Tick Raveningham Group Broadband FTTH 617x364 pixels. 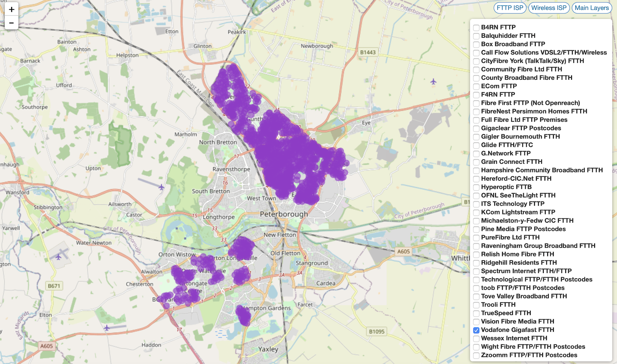[x=476, y=246]
